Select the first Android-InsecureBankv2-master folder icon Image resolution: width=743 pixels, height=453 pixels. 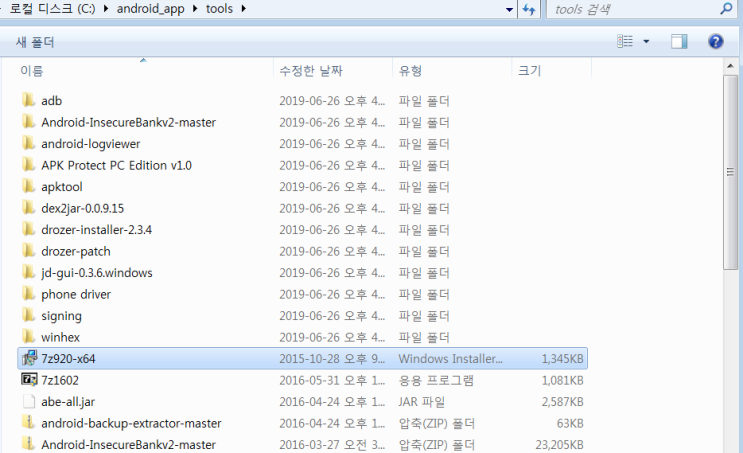28,121
